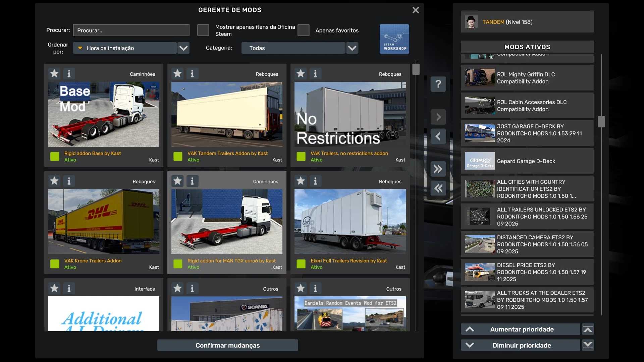
Task: Toggle green active box of VAK Krone Trailers
Action: [55, 264]
